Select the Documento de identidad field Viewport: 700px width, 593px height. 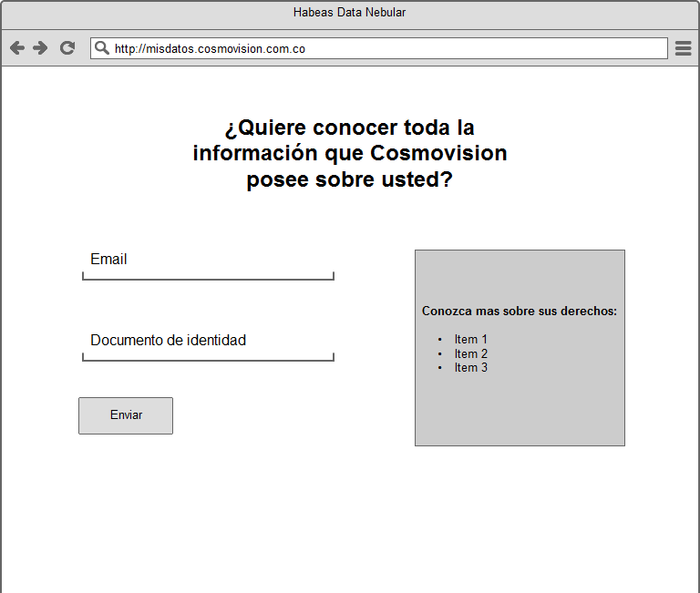click(208, 346)
